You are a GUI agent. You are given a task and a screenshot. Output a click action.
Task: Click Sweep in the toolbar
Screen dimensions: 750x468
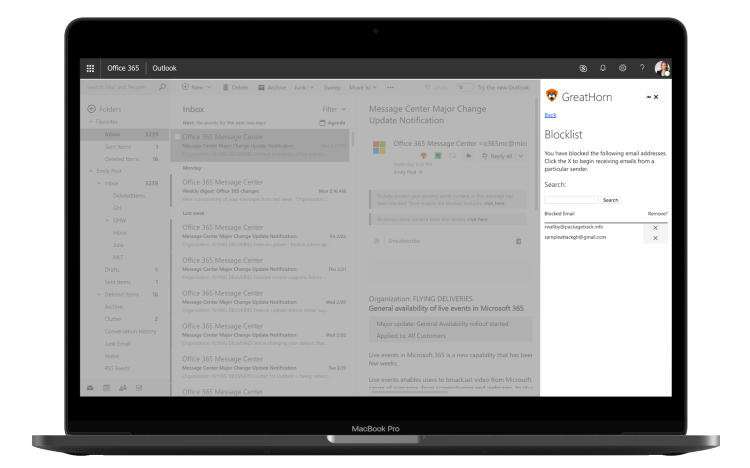[332, 88]
